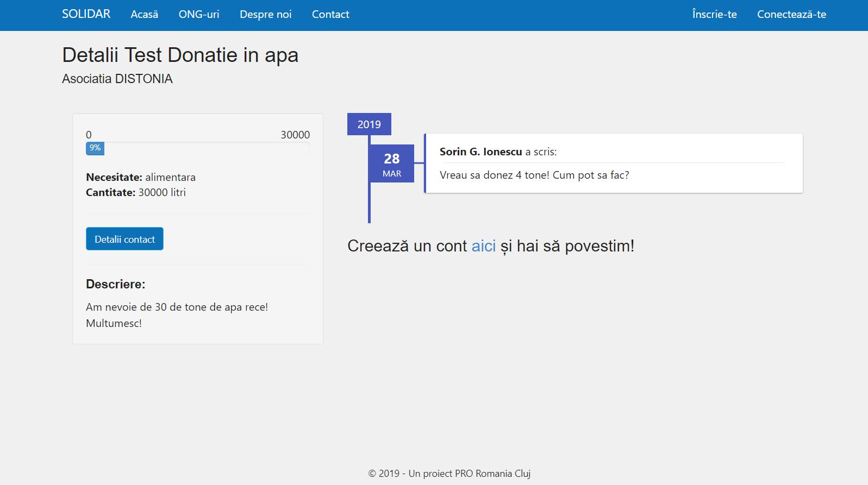Navigate to Despre noi
Image resolution: width=868 pixels, height=485 pixels.
[x=265, y=15]
